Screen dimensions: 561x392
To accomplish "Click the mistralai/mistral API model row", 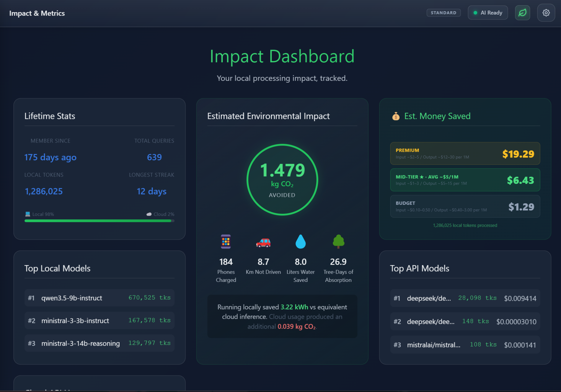I will tap(465, 345).
